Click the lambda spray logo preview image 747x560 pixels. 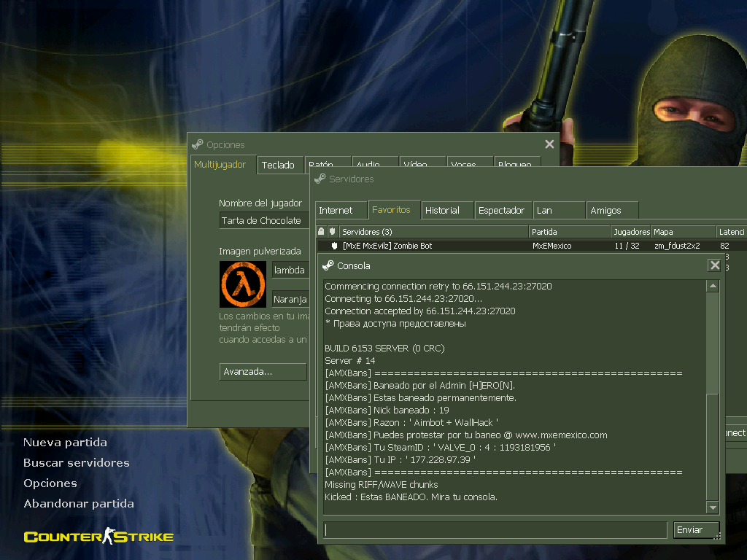(x=242, y=284)
